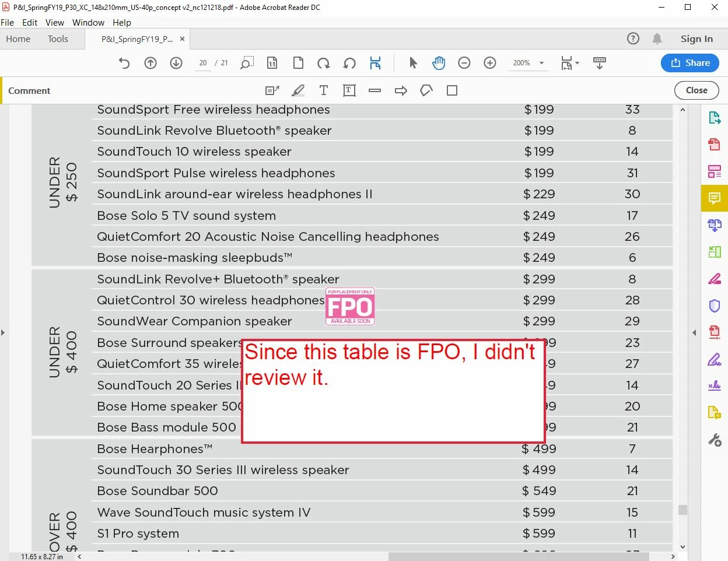
Task: Select the text box tool
Action: click(x=349, y=90)
